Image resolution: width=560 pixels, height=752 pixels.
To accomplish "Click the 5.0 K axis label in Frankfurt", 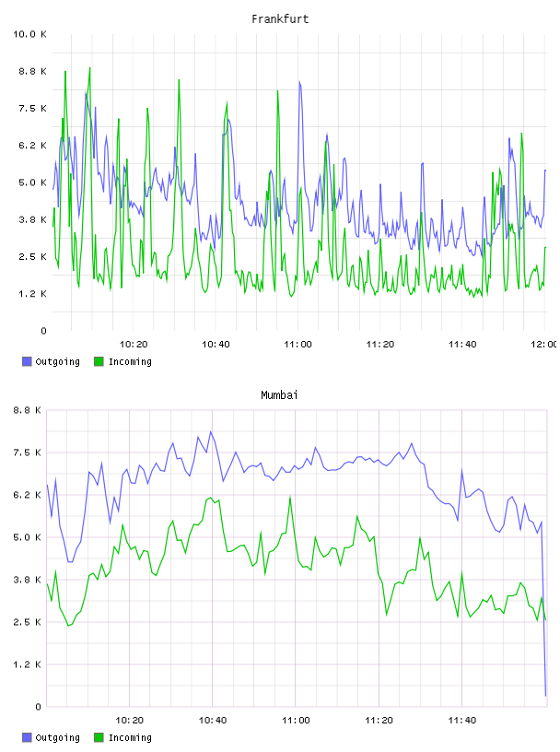I will (x=32, y=182).
